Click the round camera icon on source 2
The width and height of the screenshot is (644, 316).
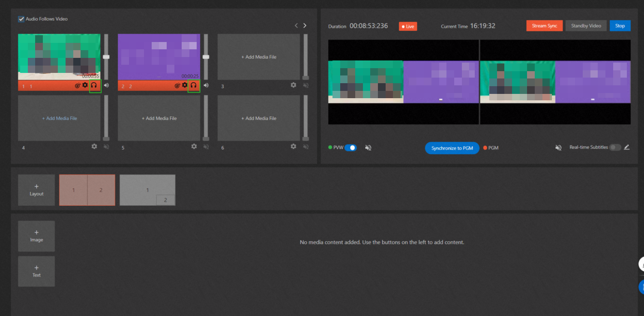(177, 86)
